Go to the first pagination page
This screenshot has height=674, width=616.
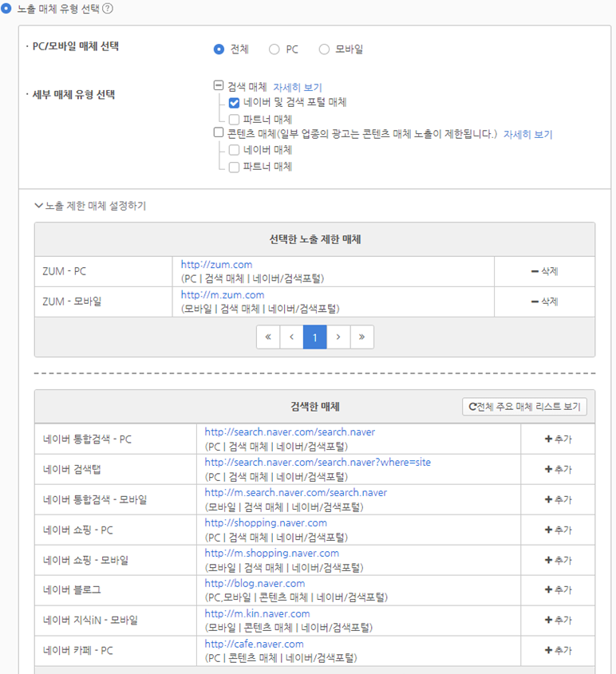pos(268,337)
